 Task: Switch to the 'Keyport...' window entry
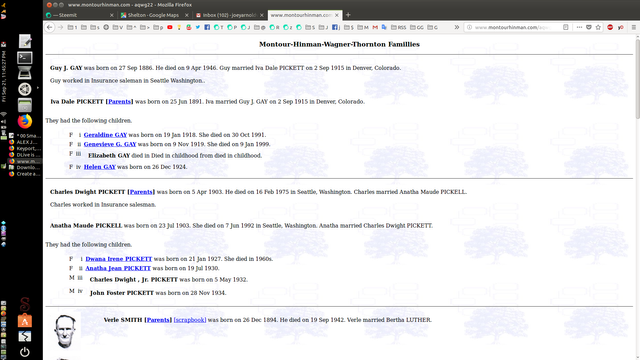tap(25, 149)
